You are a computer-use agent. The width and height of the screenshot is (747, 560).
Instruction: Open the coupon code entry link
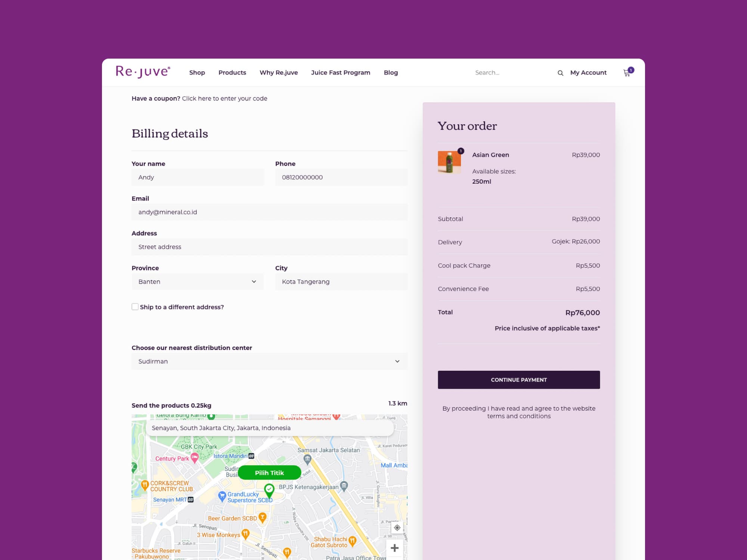point(224,99)
